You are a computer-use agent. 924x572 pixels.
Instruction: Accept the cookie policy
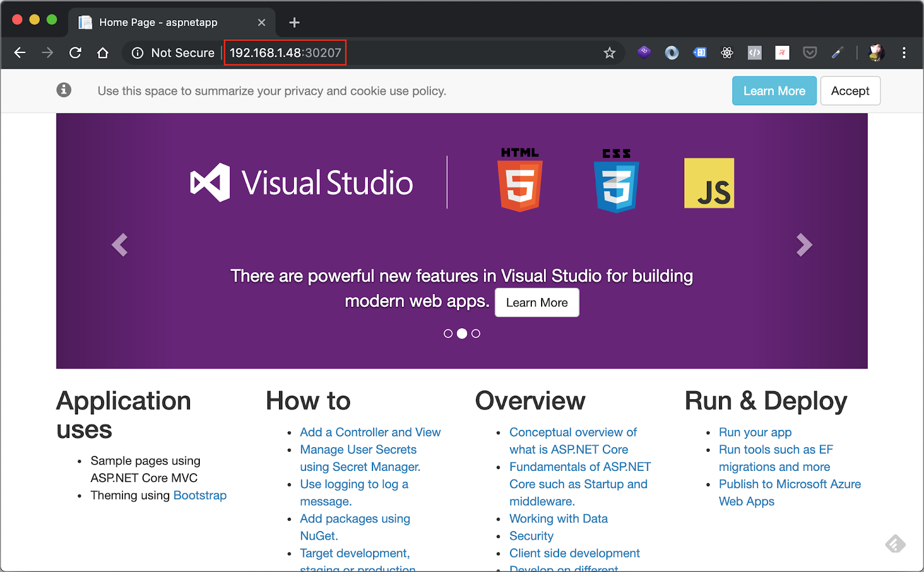click(850, 91)
